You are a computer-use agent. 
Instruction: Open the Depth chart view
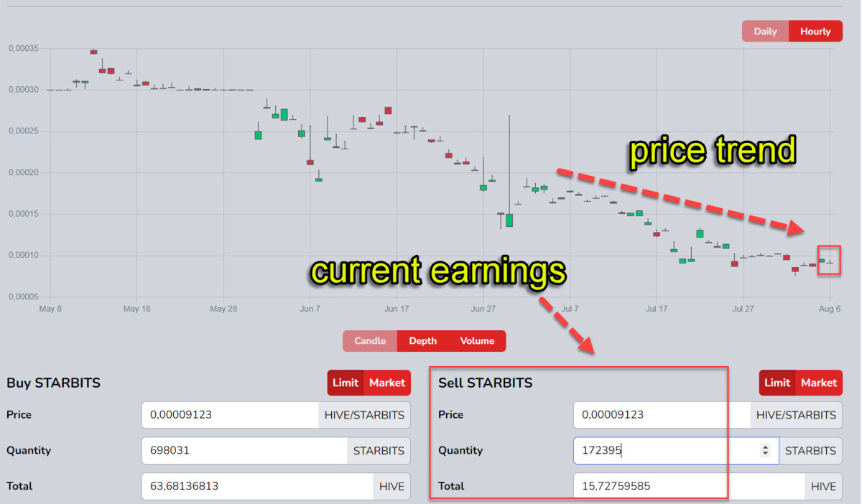pos(423,341)
